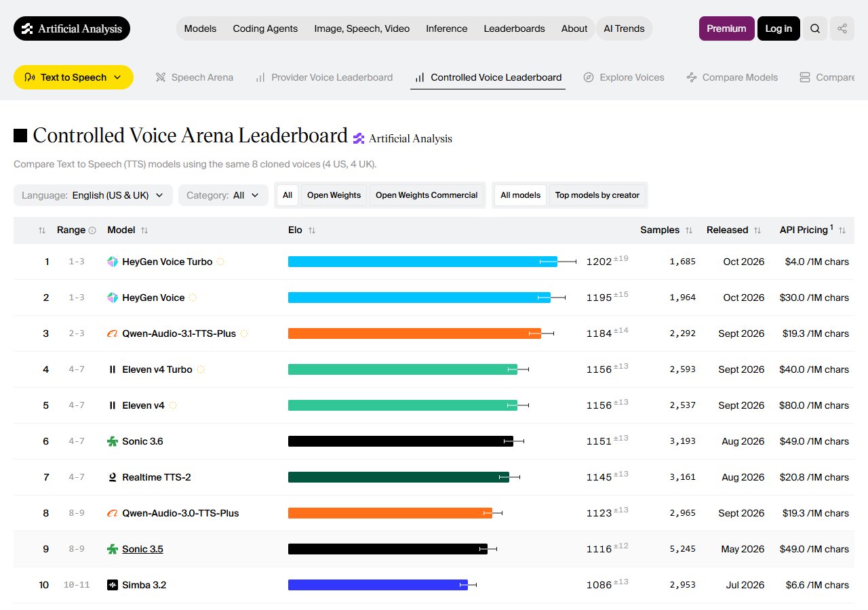Click the Log in button

coord(778,28)
